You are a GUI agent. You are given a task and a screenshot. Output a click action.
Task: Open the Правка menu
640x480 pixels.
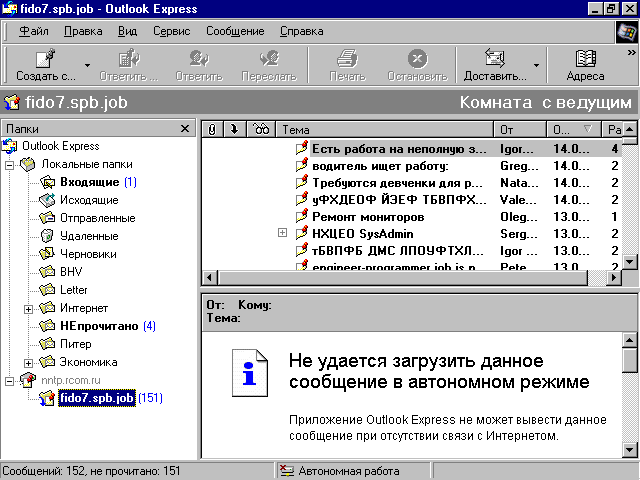pos(83,31)
